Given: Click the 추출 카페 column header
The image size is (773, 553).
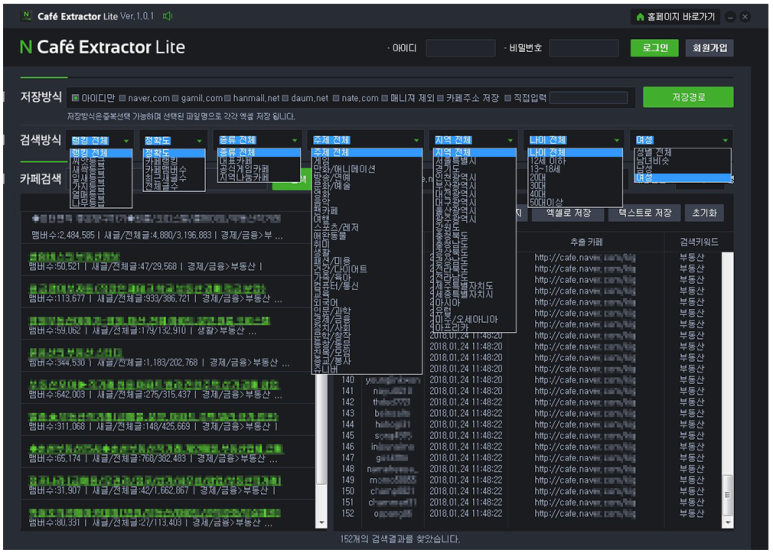Looking at the screenshot, I should coord(586,242).
